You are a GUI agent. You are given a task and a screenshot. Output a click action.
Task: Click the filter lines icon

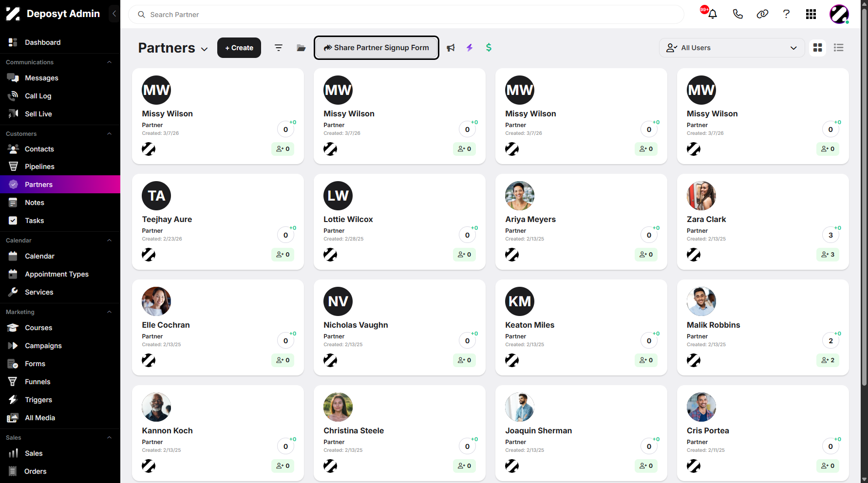[279, 48]
